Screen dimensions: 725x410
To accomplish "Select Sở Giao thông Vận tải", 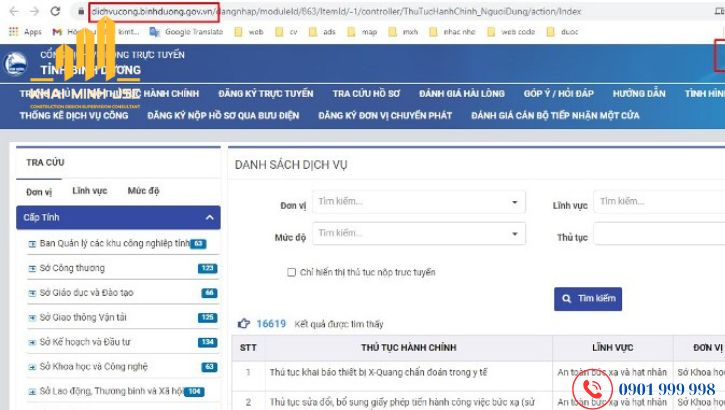I will point(83,318).
